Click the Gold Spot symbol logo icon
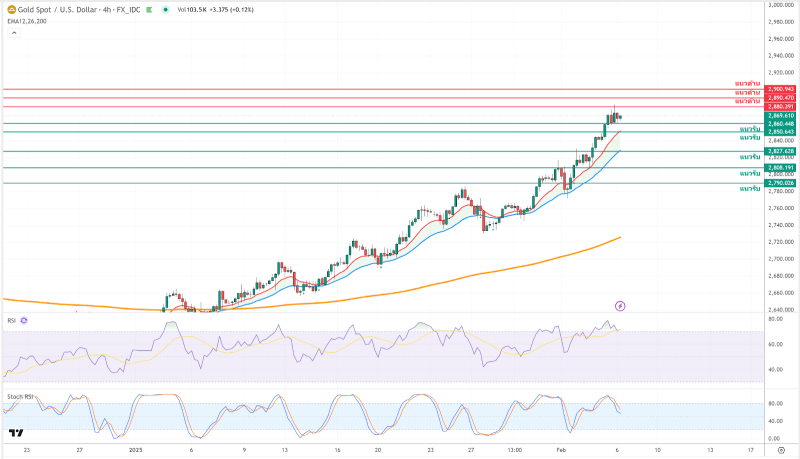 pos(12,8)
